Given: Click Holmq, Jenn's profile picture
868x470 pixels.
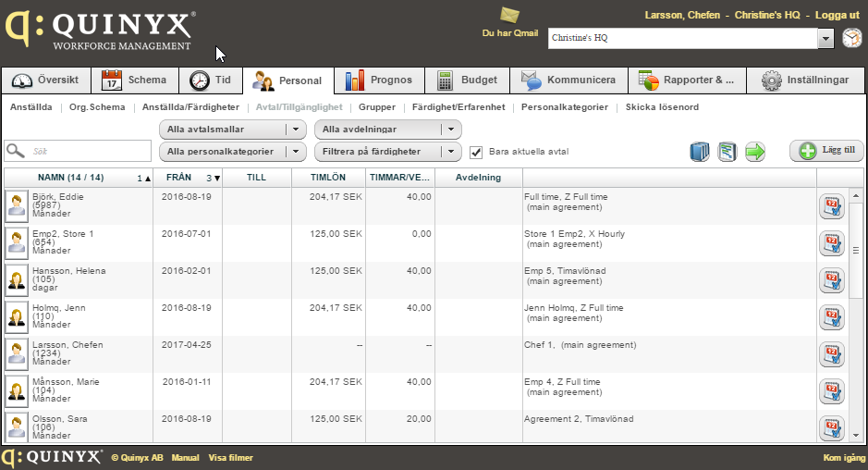Looking at the screenshot, I should [17, 317].
